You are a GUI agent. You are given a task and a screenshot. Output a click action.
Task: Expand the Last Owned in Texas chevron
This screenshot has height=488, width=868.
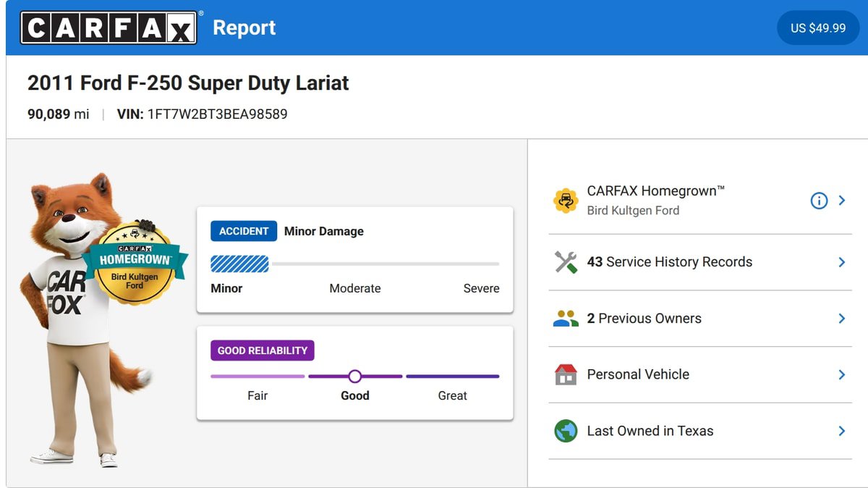tap(842, 431)
